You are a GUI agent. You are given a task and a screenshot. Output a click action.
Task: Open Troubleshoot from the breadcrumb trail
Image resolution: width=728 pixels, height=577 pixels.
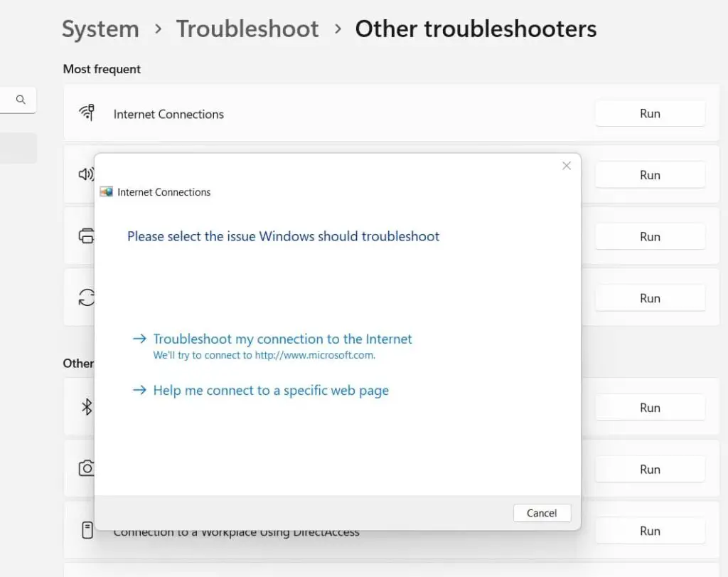click(x=247, y=28)
